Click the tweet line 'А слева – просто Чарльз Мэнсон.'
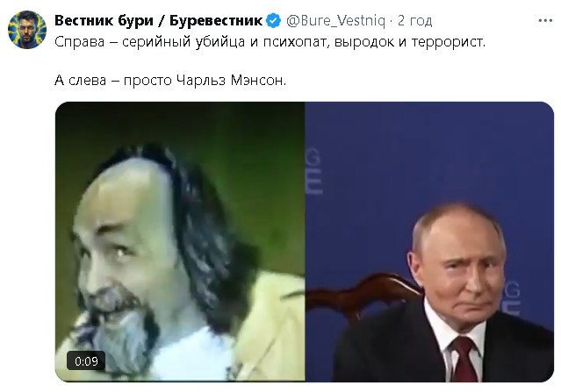 coord(170,81)
